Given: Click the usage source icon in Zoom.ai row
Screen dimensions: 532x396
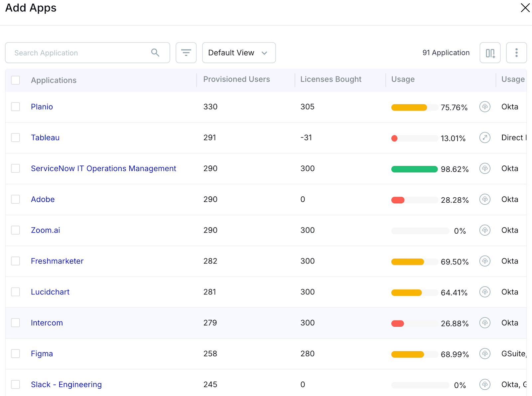Looking at the screenshot, I should [x=485, y=230].
